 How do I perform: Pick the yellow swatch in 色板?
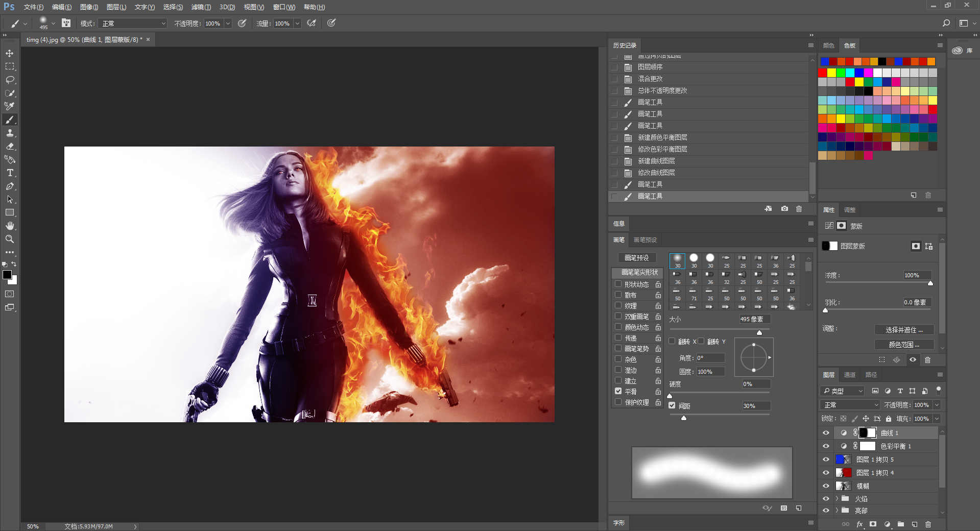pos(831,73)
